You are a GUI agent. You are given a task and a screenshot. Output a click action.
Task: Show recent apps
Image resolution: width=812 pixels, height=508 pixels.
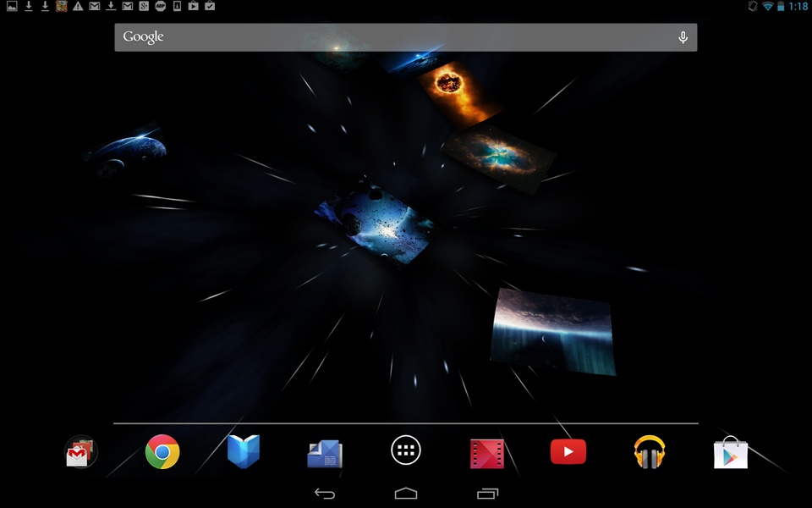[x=487, y=494]
